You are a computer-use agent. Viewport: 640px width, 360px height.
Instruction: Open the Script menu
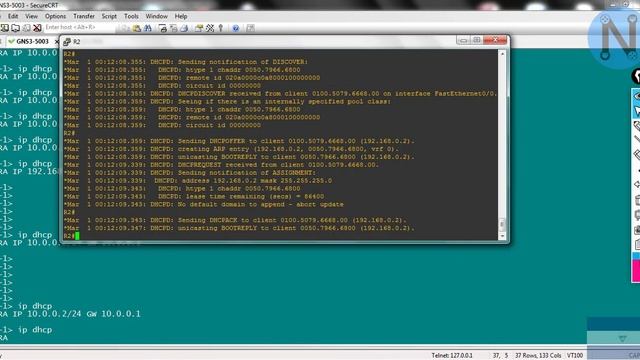[x=109, y=16]
